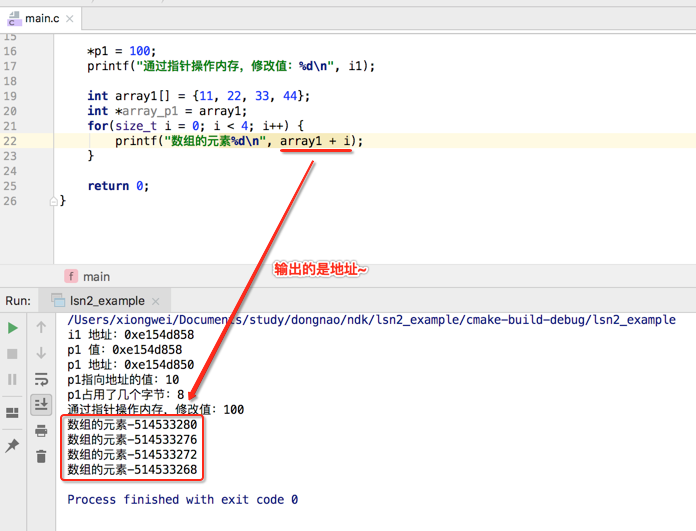696x531 pixels.
Task: Click output '数组的元素-514533272'
Action: coord(132,455)
